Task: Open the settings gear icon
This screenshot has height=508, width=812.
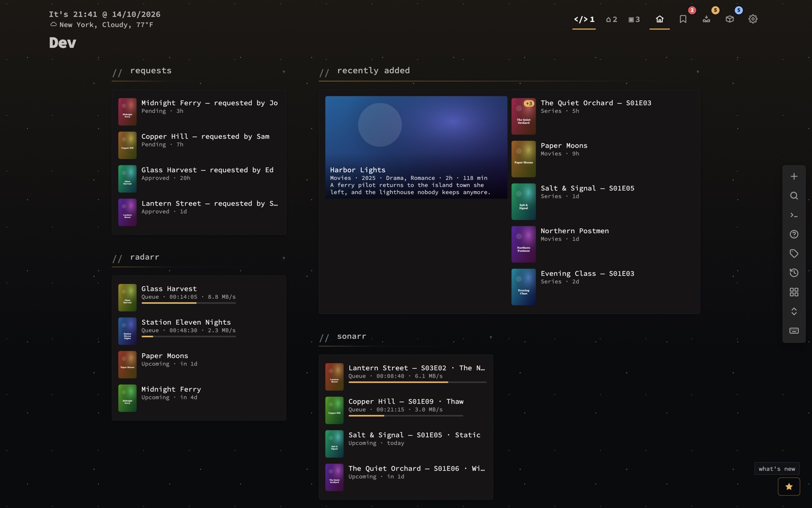Action: pos(753,19)
